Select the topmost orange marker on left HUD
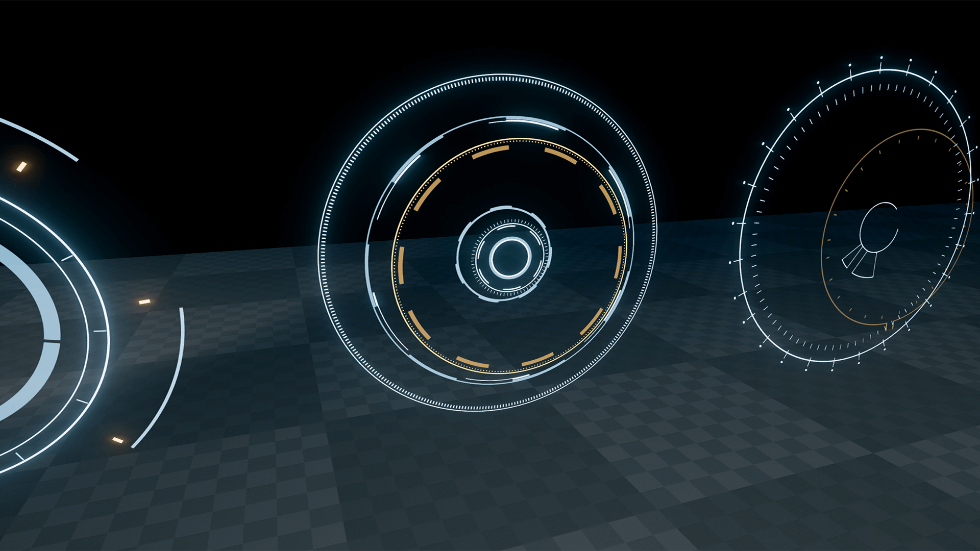The width and height of the screenshot is (980, 551). (21, 167)
